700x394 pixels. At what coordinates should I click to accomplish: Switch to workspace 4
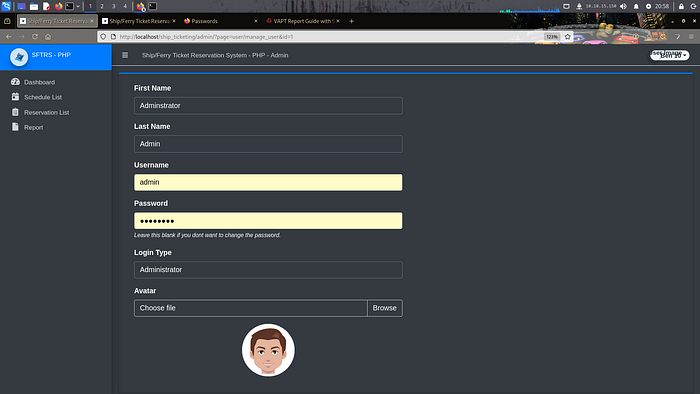125,6
